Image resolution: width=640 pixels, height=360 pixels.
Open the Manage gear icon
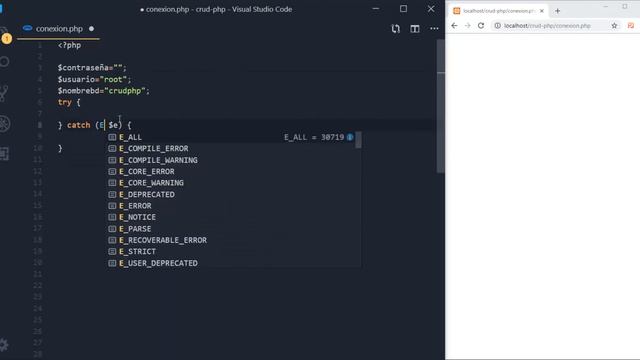(4, 345)
